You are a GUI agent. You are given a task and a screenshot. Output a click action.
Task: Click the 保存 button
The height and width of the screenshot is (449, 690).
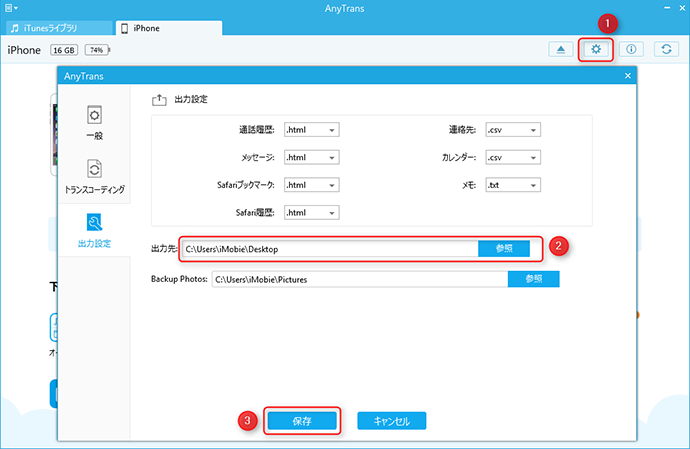[x=302, y=421]
